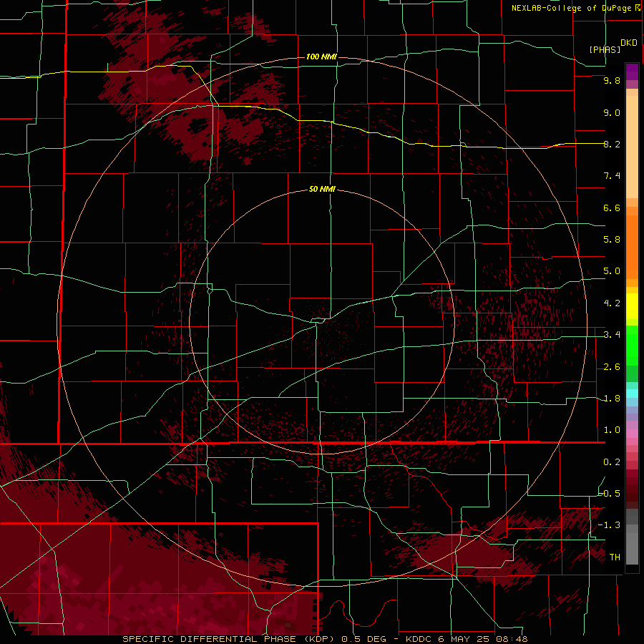Image resolution: width=644 pixels, height=644 pixels.
Task: Click the -1.3 legend value
Action: [609, 525]
